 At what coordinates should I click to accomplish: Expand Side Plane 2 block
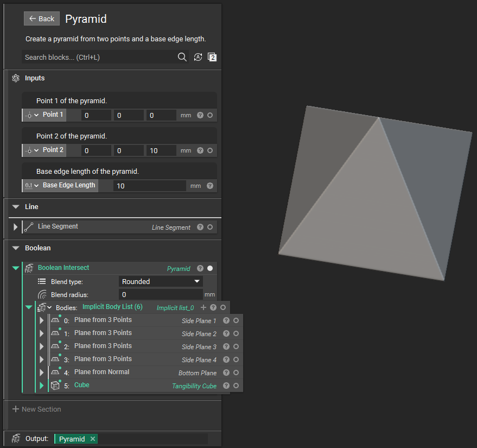pyautogui.click(x=42, y=333)
